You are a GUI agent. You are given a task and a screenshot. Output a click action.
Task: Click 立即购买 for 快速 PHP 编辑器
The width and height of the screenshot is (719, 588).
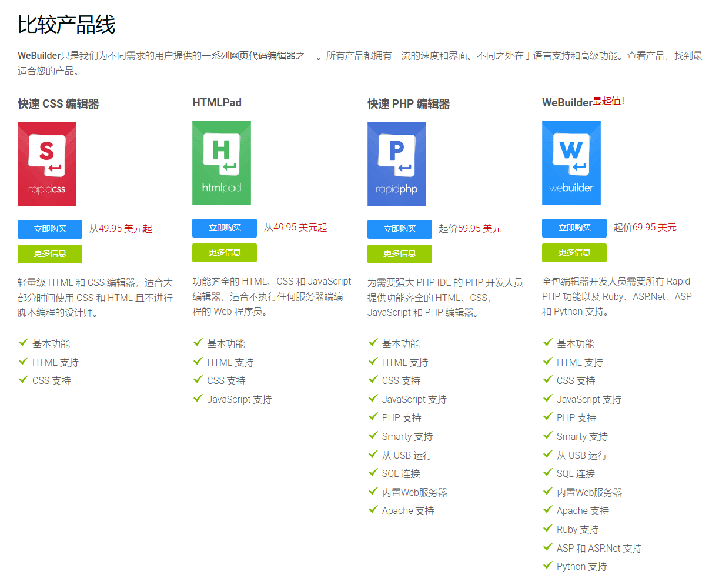pyautogui.click(x=400, y=229)
